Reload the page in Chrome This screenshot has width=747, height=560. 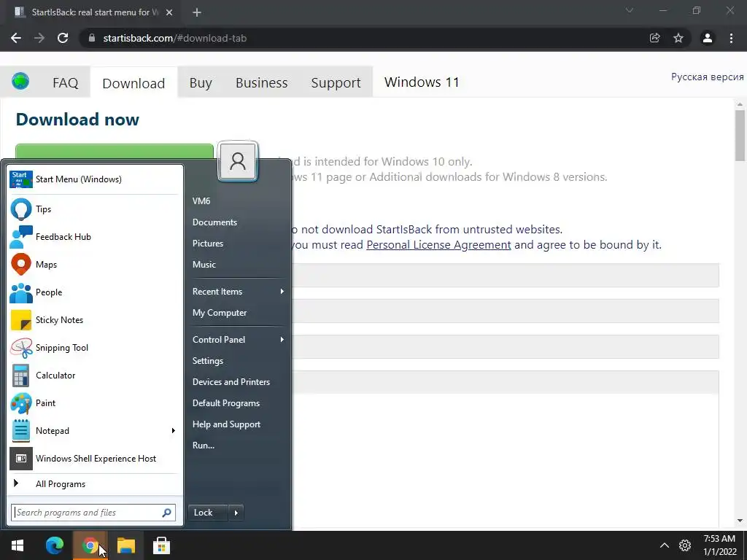tap(63, 38)
